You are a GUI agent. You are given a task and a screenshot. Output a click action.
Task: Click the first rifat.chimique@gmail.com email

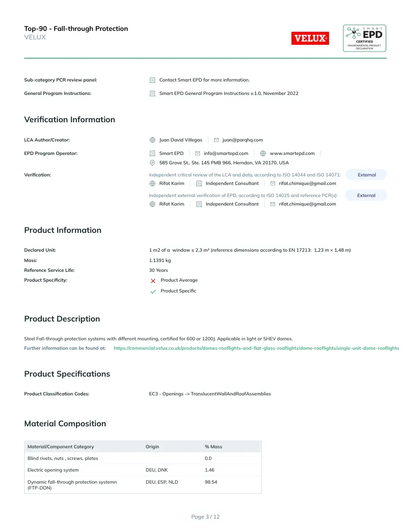pos(308,184)
